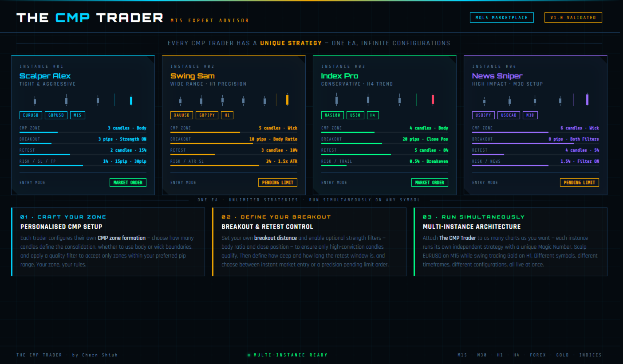Click the orange highlighted candle in Swing Sam
The width and height of the screenshot is (623, 364).
click(287, 100)
